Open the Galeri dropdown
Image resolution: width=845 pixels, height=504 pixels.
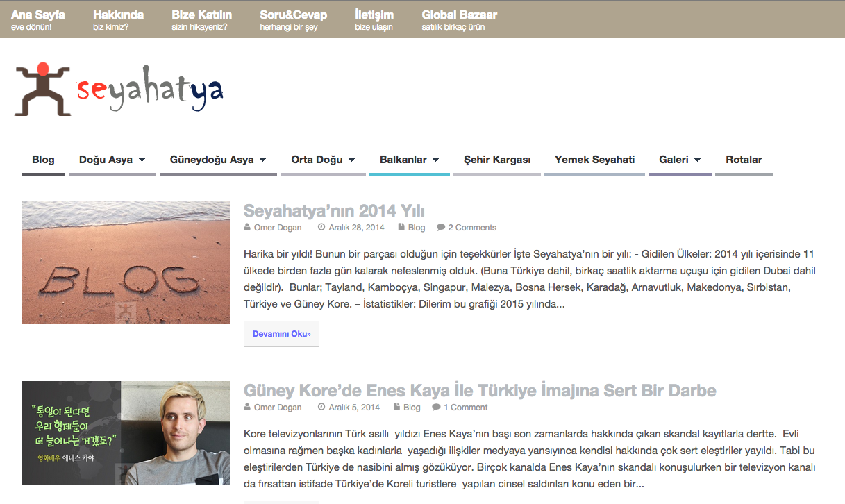coord(698,159)
